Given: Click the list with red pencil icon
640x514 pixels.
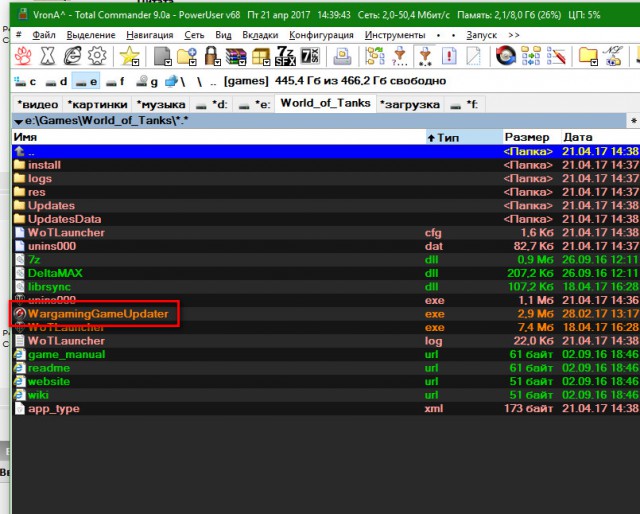Looking at the screenshot, I should [x=556, y=56].
